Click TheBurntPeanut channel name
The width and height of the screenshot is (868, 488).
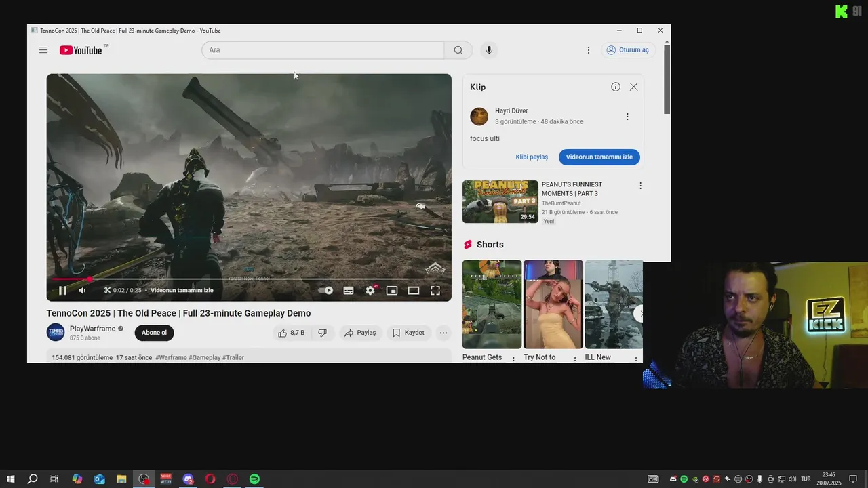point(561,203)
